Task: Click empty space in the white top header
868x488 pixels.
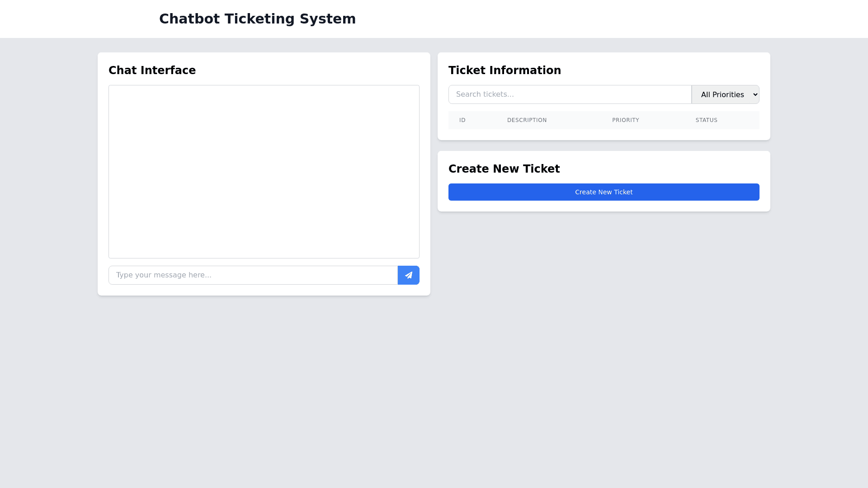Action: point(588,19)
